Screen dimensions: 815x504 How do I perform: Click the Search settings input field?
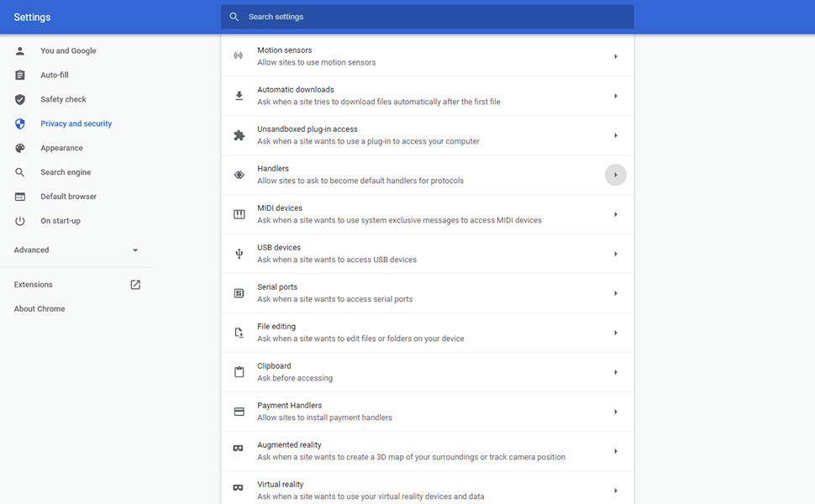point(428,17)
